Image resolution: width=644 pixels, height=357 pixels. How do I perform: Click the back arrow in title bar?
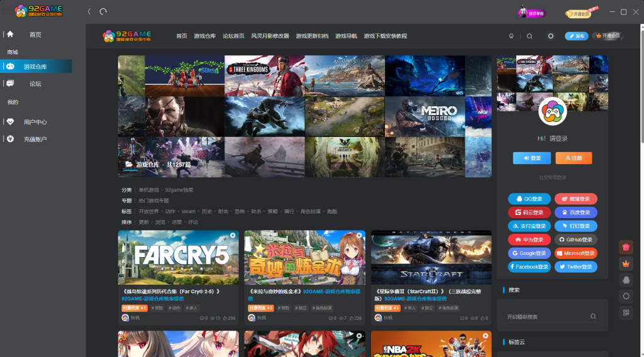pos(89,11)
